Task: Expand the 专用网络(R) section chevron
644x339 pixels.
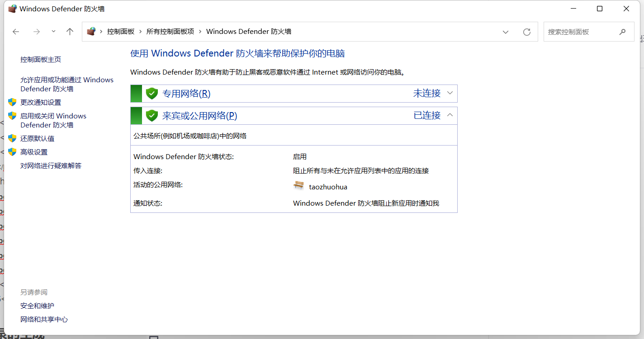Action: tap(450, 93)
